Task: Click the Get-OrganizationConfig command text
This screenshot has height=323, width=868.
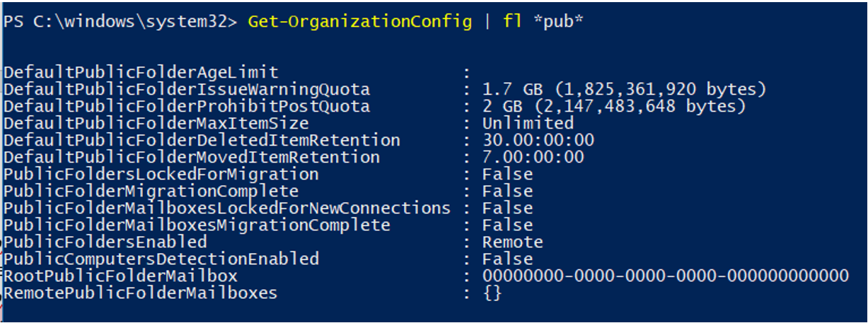Action: [x=359, y=22]
